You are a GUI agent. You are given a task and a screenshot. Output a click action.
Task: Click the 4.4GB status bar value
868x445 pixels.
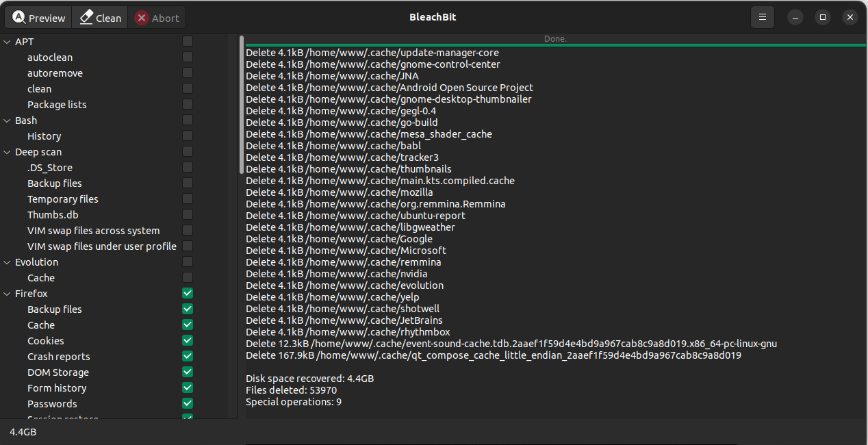pyautogui.click(x=23, y=432)
